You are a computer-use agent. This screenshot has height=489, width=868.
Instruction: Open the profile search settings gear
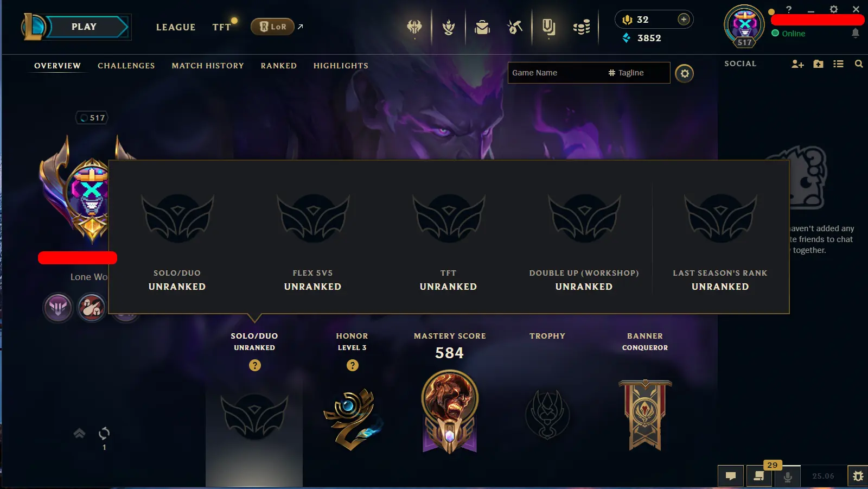[x=685, y=73]
